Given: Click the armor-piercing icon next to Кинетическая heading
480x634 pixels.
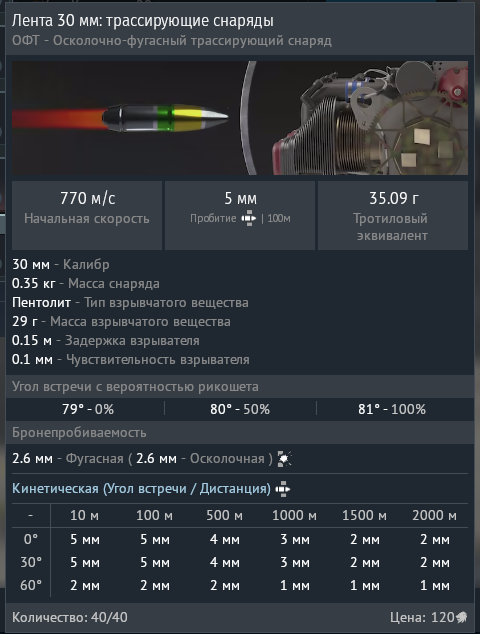Looking at the screenshot, I should click(283, 489).
